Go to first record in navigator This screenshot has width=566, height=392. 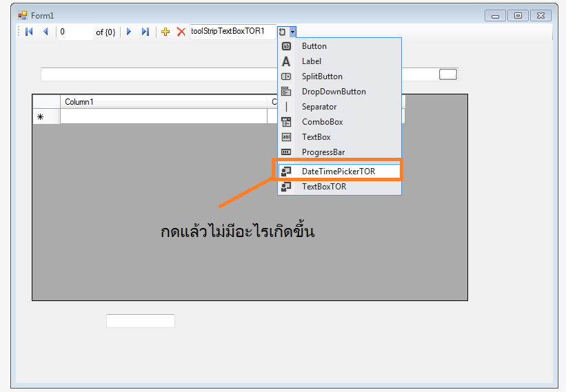[29, 32]
